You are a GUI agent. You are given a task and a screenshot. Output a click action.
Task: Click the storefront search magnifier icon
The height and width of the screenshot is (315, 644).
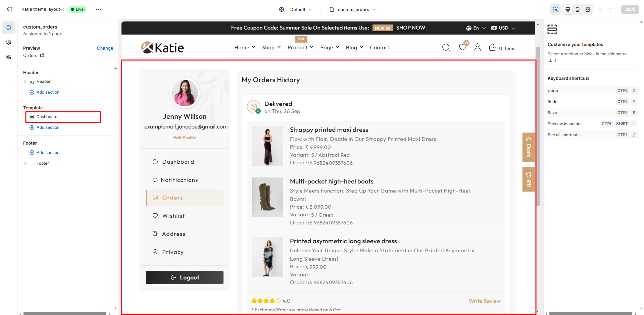tap(446, 48)
